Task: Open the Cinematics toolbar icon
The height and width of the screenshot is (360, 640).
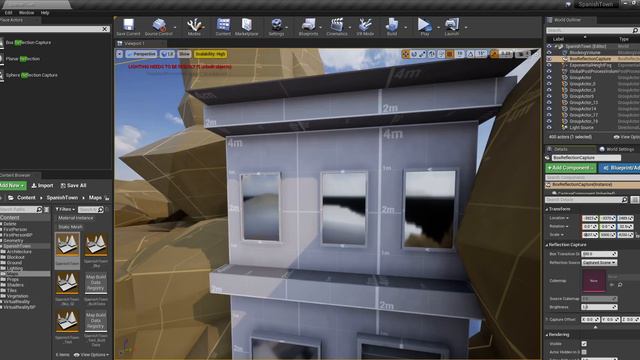Action: pyautogui.click(x=337, y=25)
